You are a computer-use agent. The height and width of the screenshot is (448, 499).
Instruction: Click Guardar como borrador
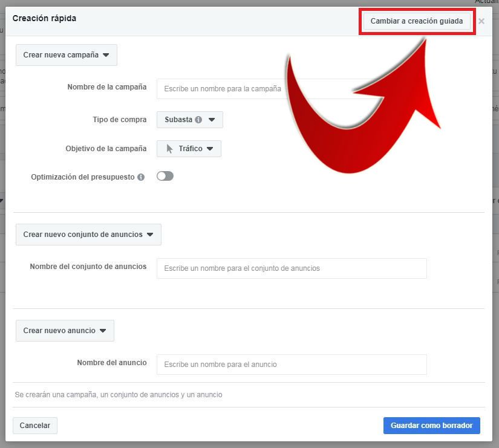pyautogui.click(x=431, y=426)
